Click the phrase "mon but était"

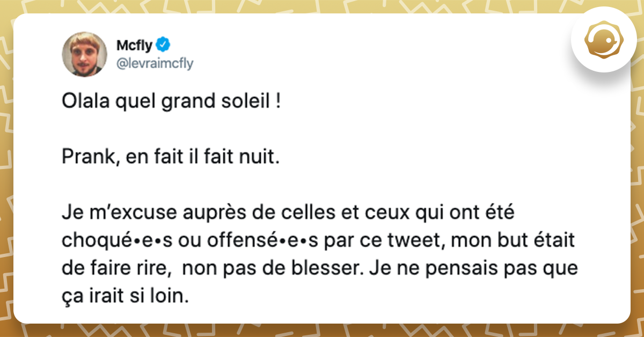pos(513,240)
